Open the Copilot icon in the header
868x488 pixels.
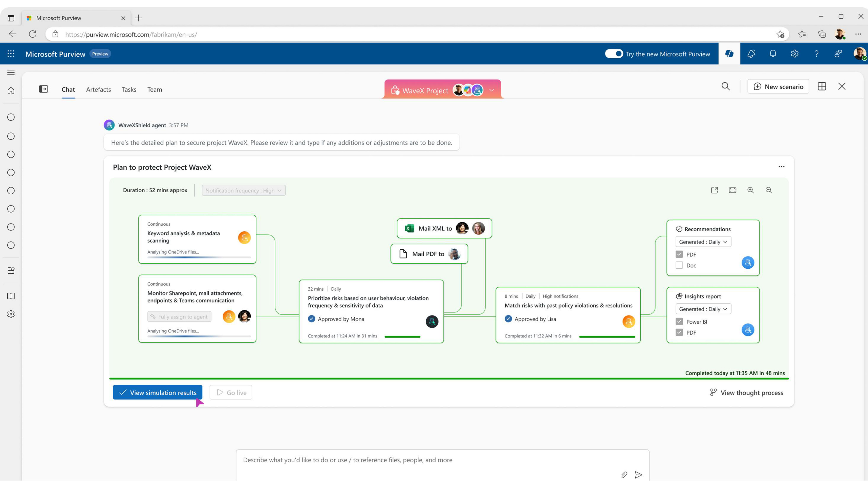pos(729,54)
